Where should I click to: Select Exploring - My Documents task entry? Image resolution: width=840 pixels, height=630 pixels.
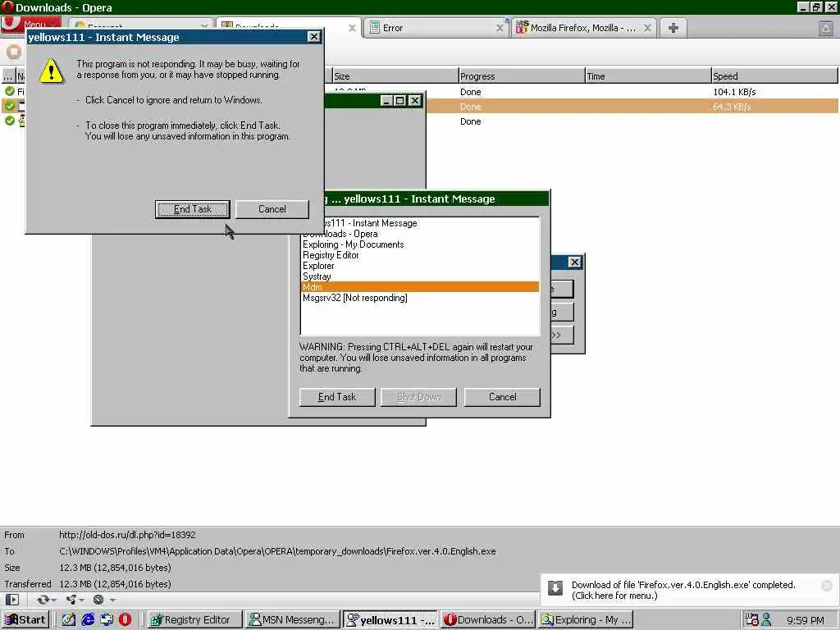tap(420, 244)
